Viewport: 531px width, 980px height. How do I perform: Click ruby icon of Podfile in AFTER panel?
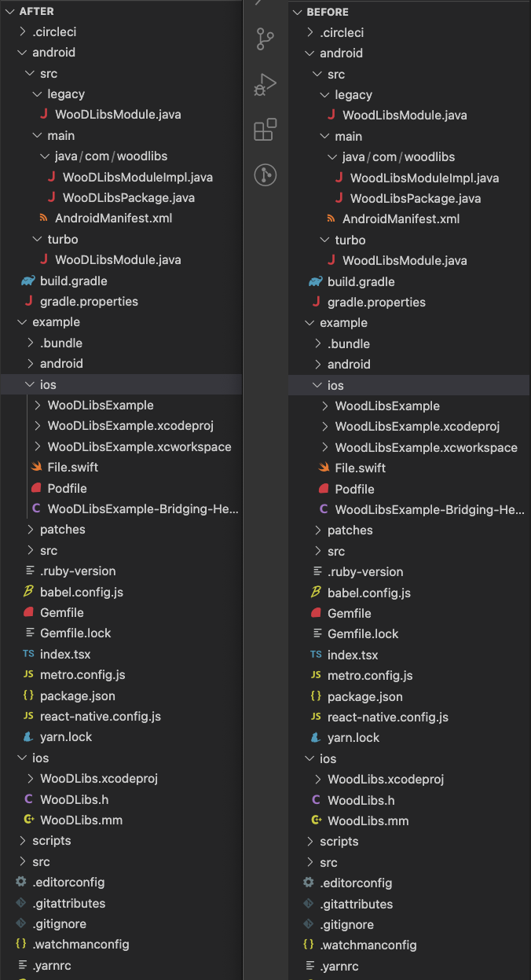(x=36, y=488)
